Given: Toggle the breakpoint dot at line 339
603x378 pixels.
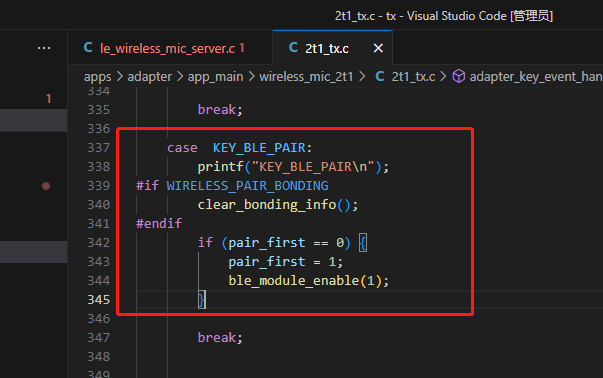Looking at the screenshot, I should point(46,186).
